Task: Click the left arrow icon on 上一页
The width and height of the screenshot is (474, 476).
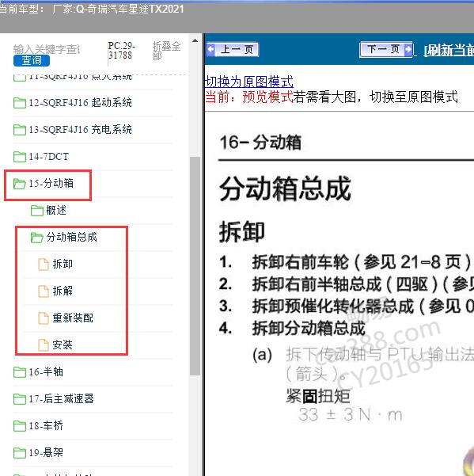Action: (x=211, y=49)
